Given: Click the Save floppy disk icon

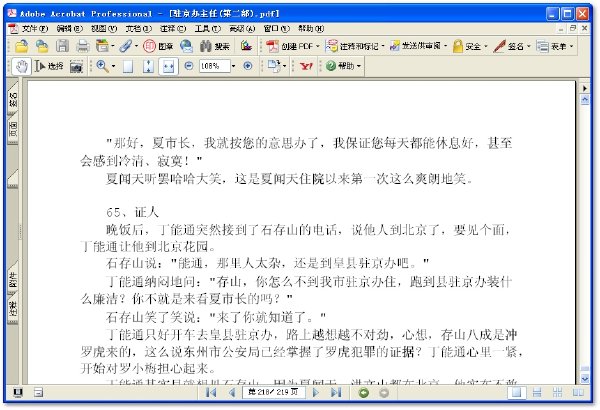Looking at the screenshot, I should (62, 46).
